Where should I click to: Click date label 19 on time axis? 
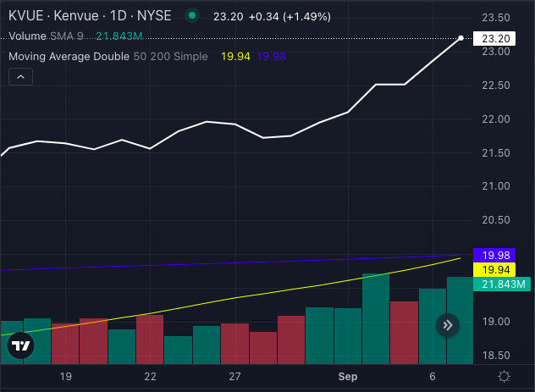pyautogui.click(x=65, y=376)
